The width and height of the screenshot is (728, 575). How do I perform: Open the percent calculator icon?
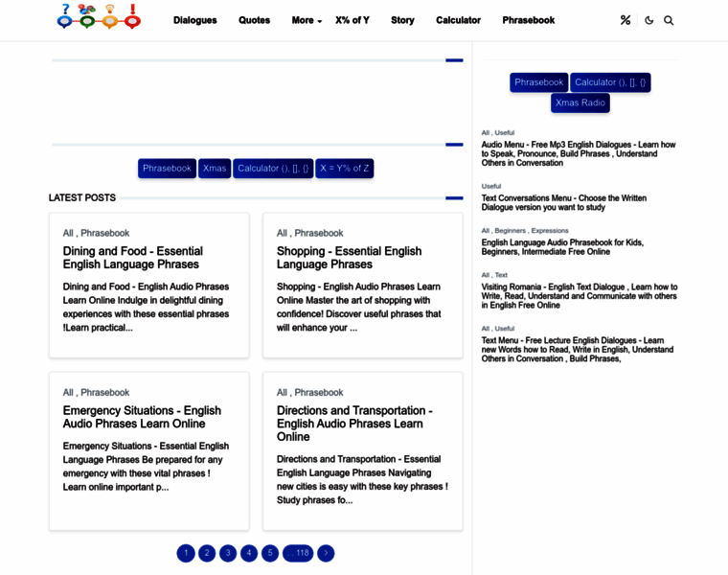tap(626, 20)
